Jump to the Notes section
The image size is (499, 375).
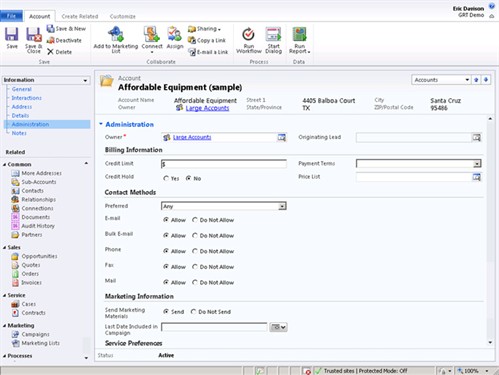(x=19, y=133)
